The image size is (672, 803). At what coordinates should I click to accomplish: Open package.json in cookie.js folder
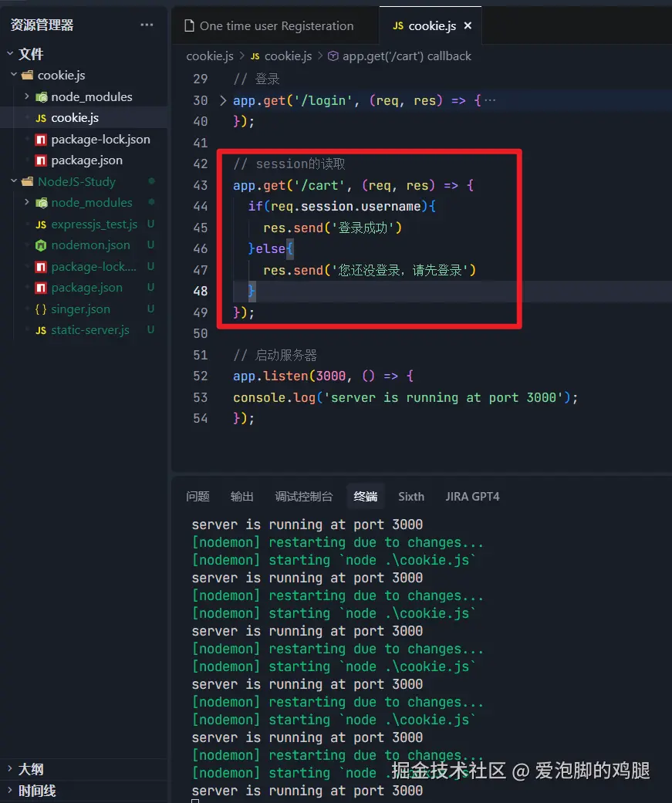[86, 160]
